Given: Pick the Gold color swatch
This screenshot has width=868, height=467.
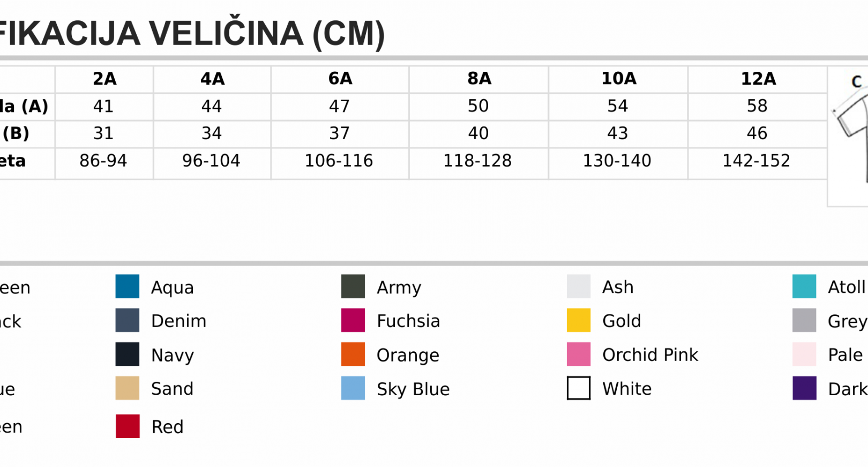Looking at the screenshot, I should click(x=579, y=320).
